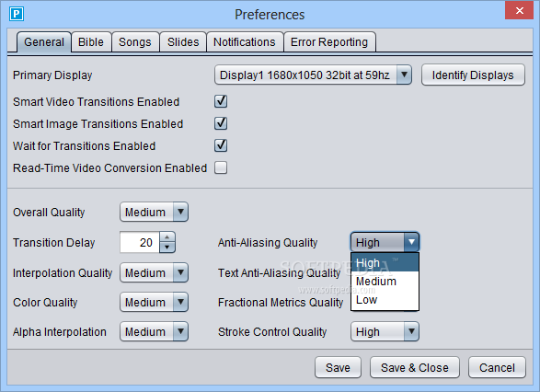Enable Read-Time Video Conversion checkbox
The width and height of the screenshot is (540, 392).
click(221, 167)
